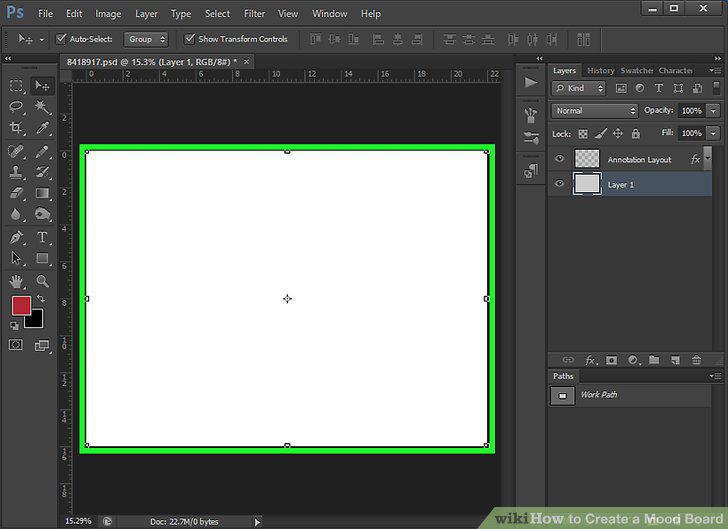Screen dimensions: 728x529
Task: Uncheck the Auto-Select checkbox
Action: tap(61, 39)
